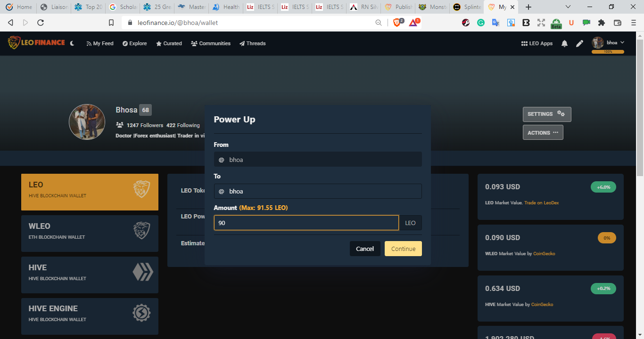This screenshot has height=339, width=644.
Task: Click the address bar URL
Action: pyautogui.click(x=178, y=23)
